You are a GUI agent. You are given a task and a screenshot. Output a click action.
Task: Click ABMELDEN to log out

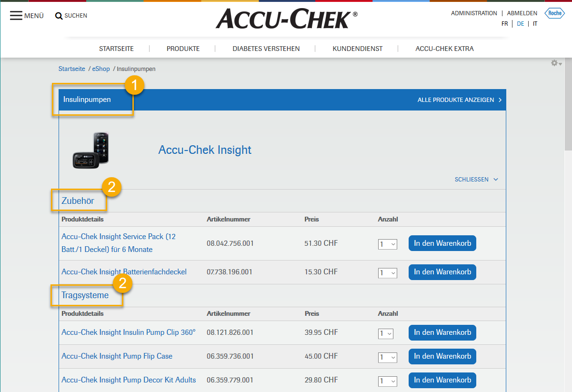coord(522,13)
